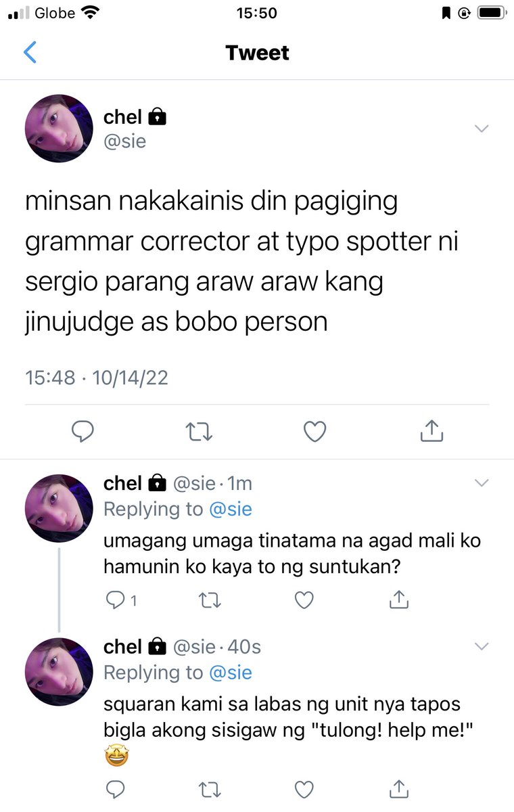Like the main tweet with heart icon
514x812 pixels.
314,431
